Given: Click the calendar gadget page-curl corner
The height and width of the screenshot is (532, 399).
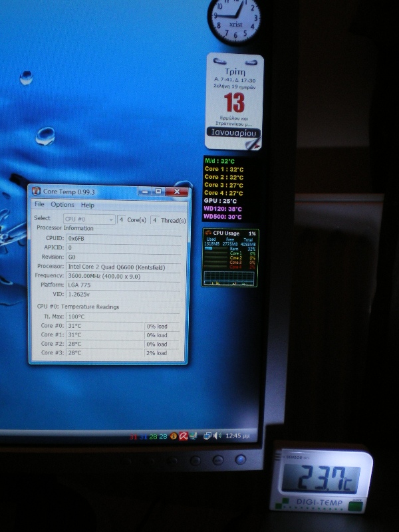Looking at the screenshot, I should click(253, 143).
